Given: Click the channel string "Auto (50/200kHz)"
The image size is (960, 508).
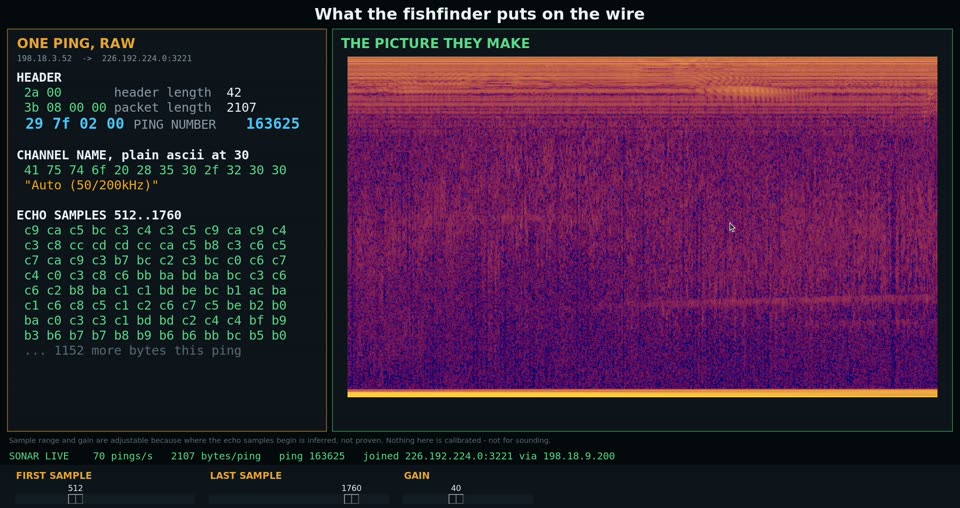Looking at the screenshot, I should click(91, 185).
